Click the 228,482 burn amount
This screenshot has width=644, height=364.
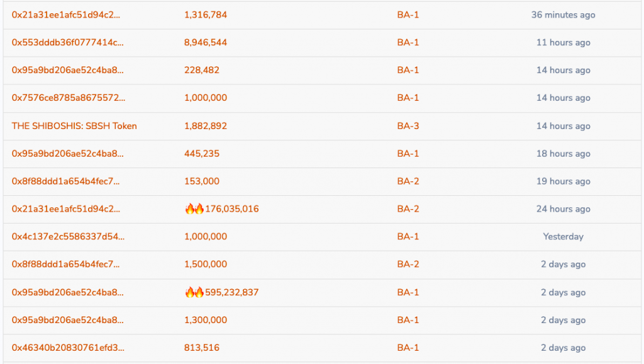(x=202, y=70)
